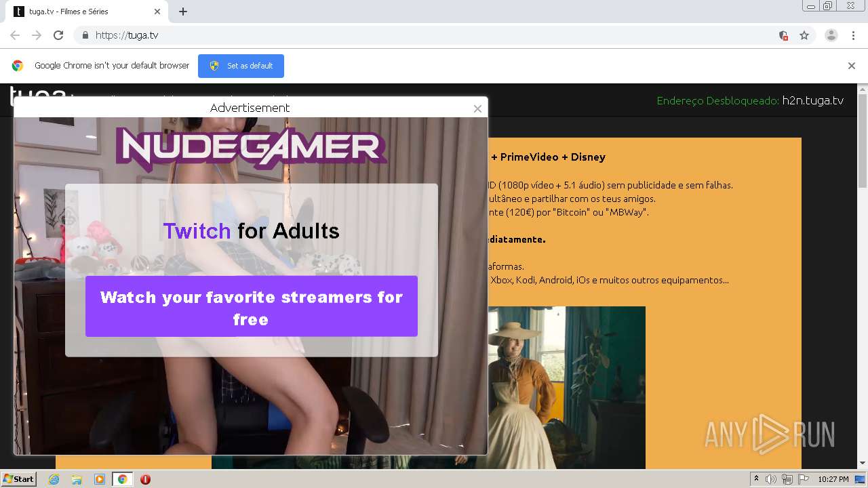Click the browser back arrow

coord(15,35)
